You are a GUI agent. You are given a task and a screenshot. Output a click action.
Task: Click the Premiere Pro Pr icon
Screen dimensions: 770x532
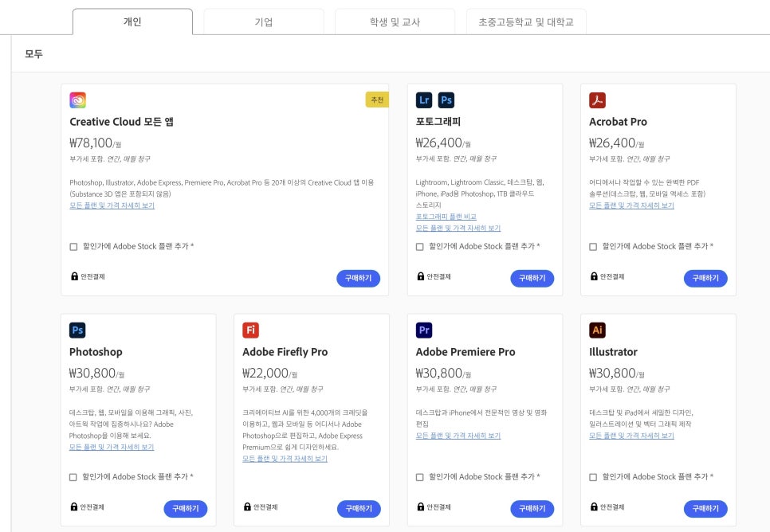pos(424,331)
